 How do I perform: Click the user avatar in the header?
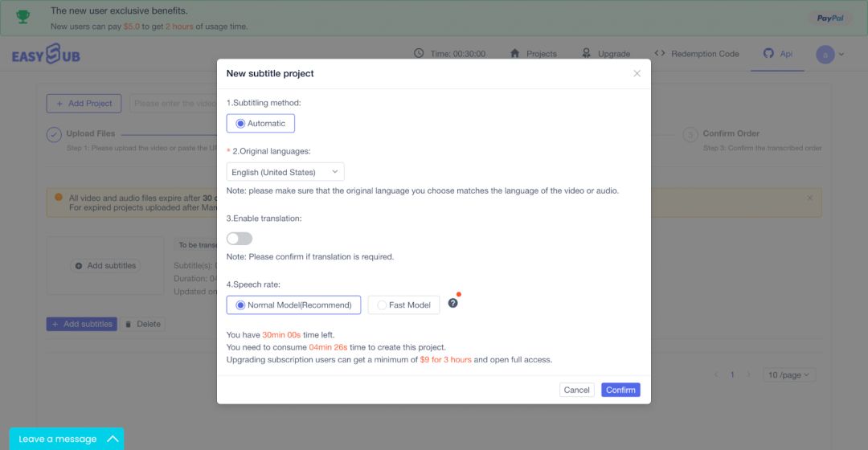tap(825, 55)
